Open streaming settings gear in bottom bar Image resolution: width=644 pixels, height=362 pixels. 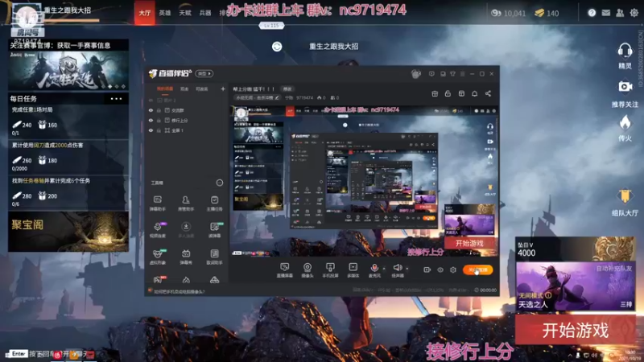(x=453, y=269)
